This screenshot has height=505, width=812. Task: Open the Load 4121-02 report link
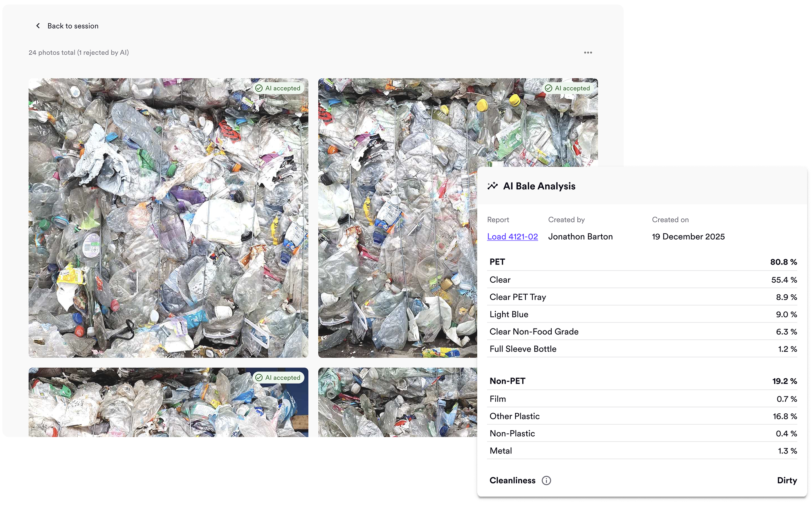pyautogui.click(x=512, y=236)
